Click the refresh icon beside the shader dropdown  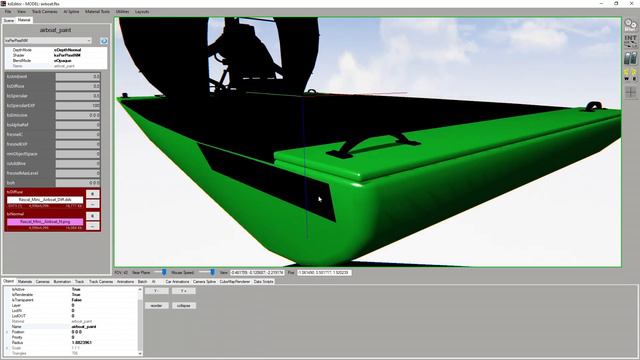[104, 41]
